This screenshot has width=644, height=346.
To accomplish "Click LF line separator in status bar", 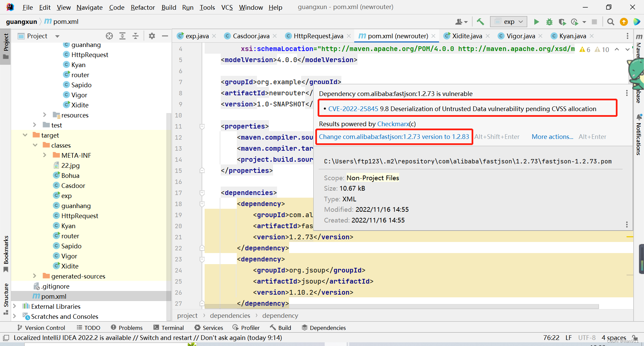I will point(569,338).
